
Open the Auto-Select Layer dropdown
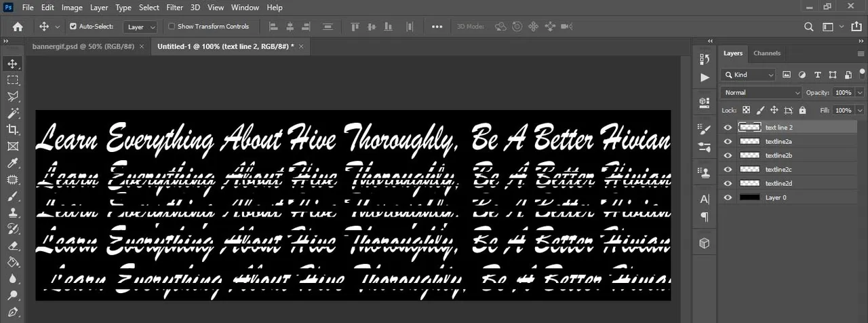click(140, 27)
